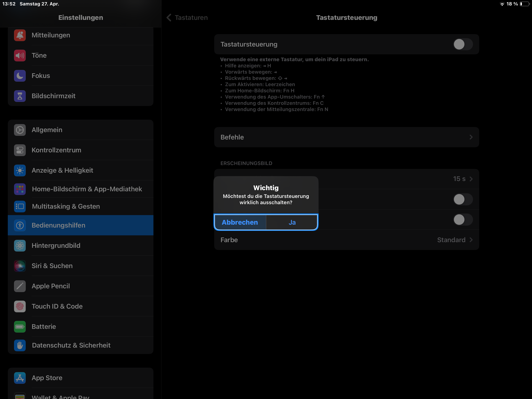The width and height of the screenshot is (532, 399).
Task: Tap the Fokus moon icon
Action: [20, 76]
